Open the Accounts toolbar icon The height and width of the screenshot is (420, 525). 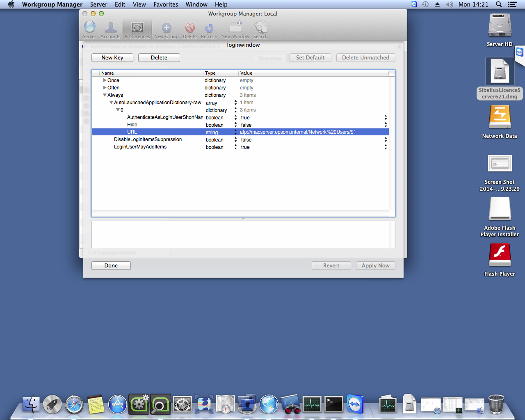click(110, 30)
